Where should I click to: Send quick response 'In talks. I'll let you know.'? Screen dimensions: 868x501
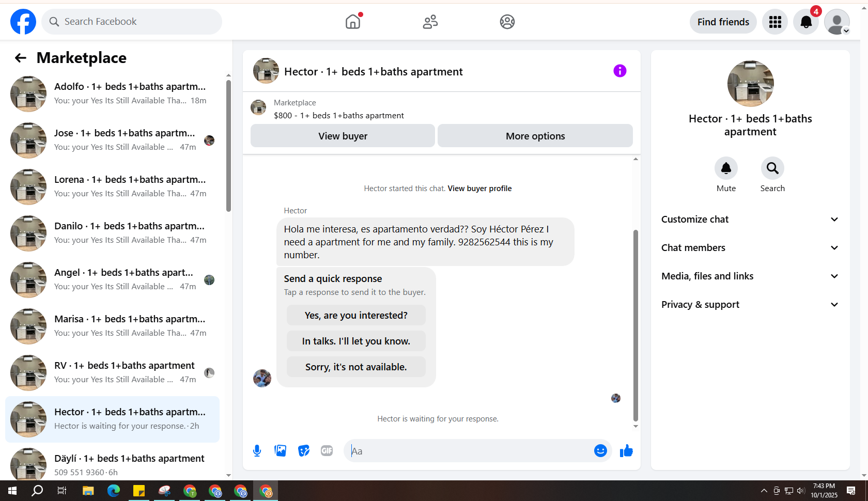(356, 341)
